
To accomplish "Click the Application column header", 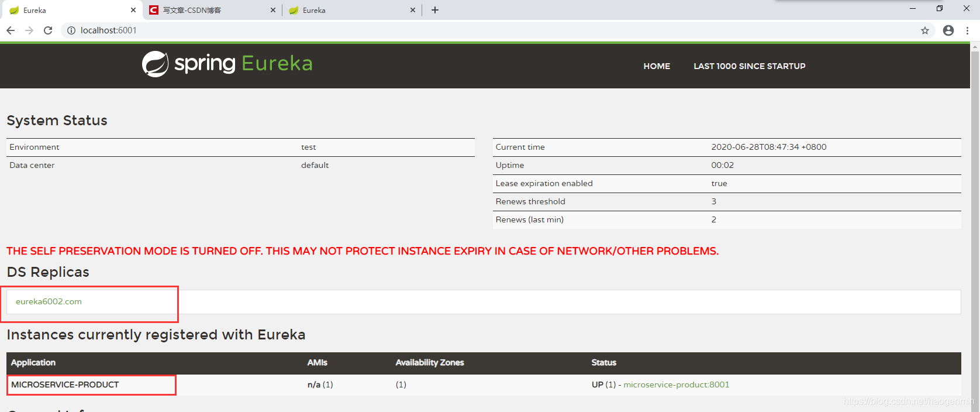I will [x=33, y=362].
